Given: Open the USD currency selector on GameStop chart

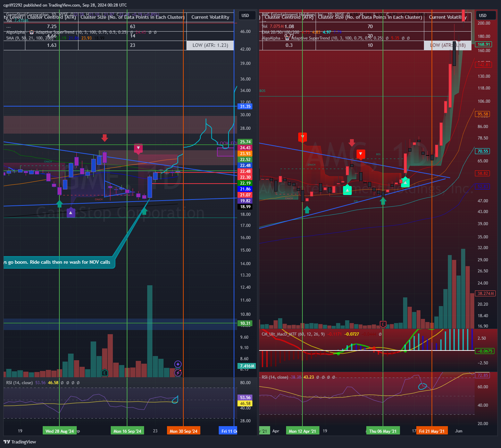Looking at the screenshot, I should pyautogui.click(x=247, y=16).
